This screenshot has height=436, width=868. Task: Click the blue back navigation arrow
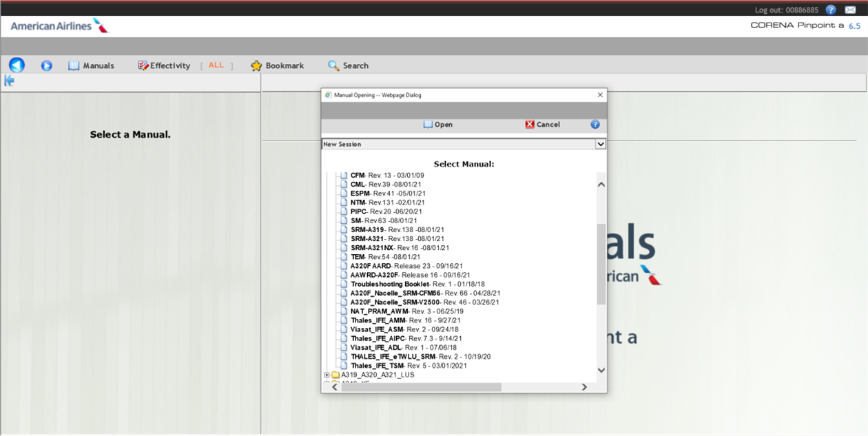tap(17, 65)
